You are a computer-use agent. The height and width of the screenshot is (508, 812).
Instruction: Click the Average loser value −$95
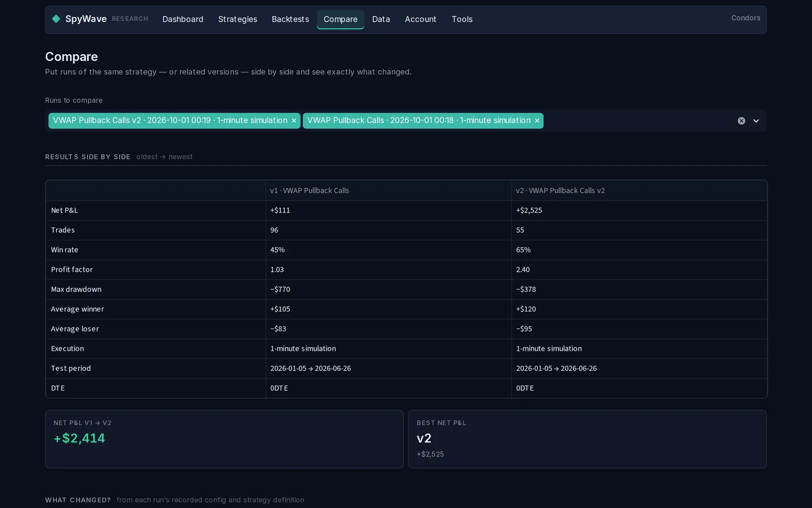tap(524, 329)
